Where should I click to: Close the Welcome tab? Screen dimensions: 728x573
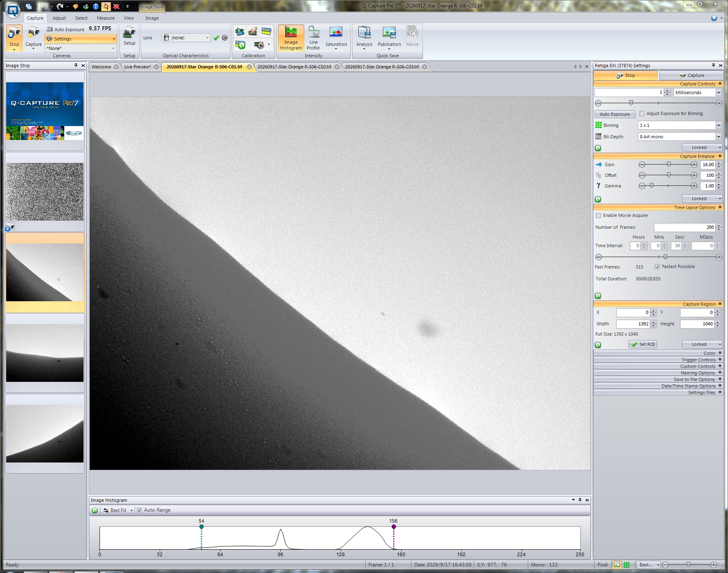click(116, 67)
